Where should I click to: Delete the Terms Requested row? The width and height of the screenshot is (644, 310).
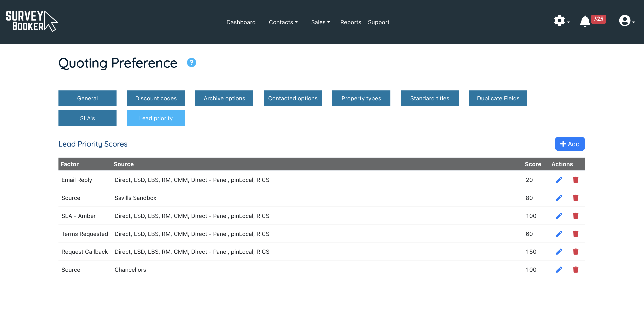tap(576, 234)
